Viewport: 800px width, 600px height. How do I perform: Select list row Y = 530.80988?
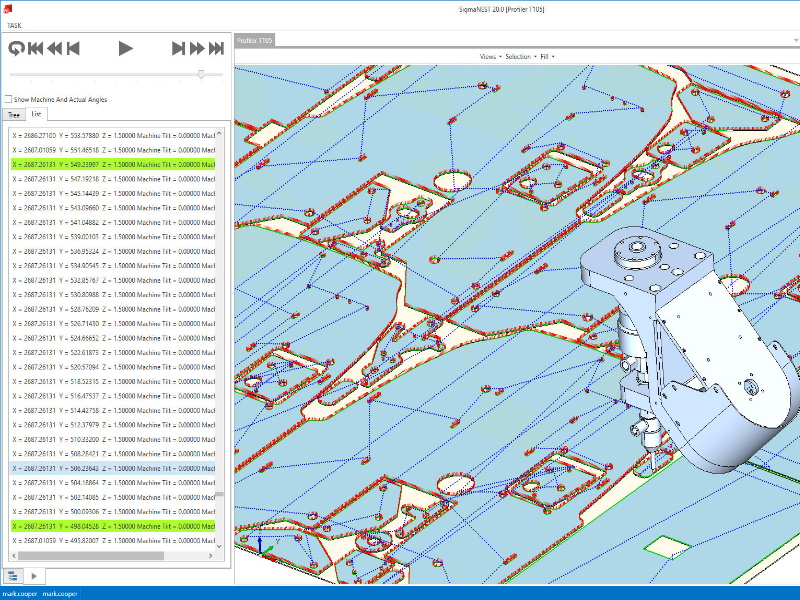(x=113, y=295)
